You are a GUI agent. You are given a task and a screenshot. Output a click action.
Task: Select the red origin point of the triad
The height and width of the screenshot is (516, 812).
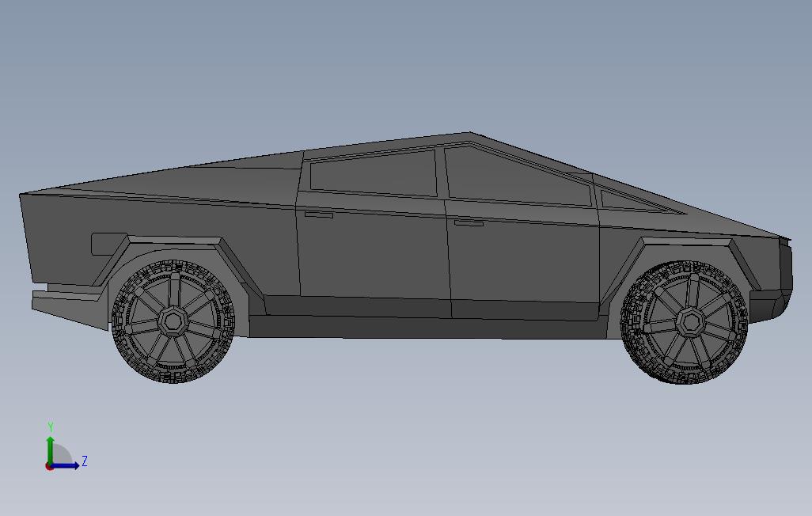pyautogui.click(x=49, y=466)
